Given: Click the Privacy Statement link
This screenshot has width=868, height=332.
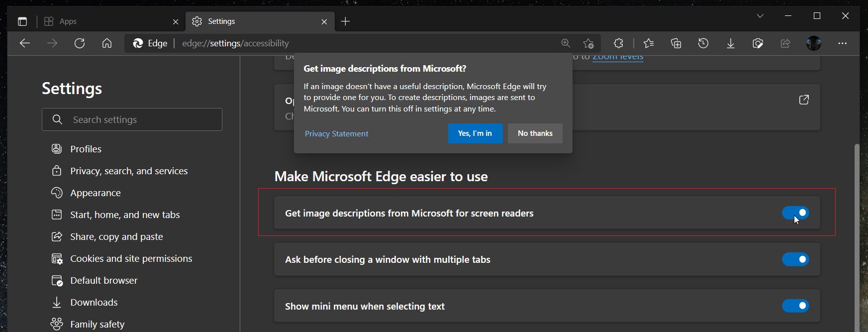Looking at the screenshot, I should point(337,134).
